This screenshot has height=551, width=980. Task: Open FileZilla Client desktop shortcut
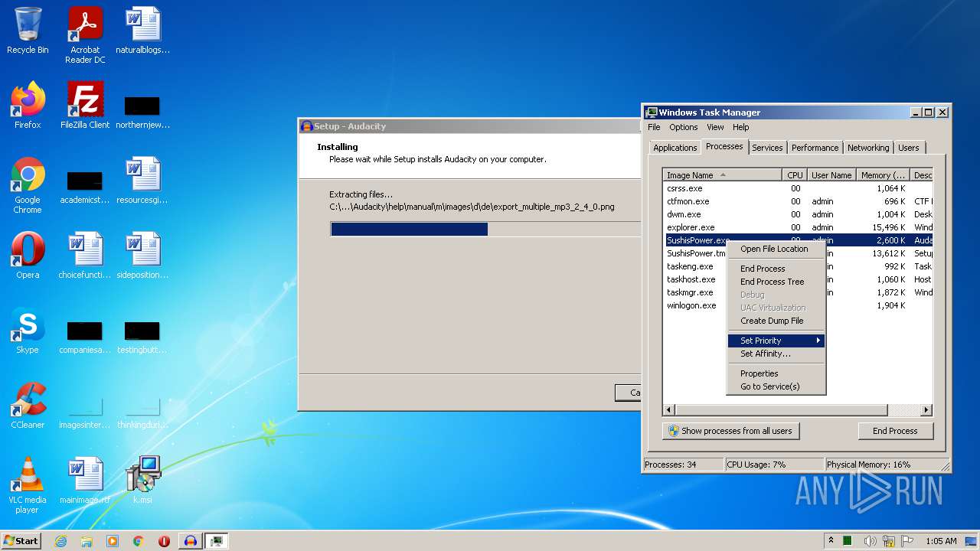pyautogui.click(x=85, y=106)
